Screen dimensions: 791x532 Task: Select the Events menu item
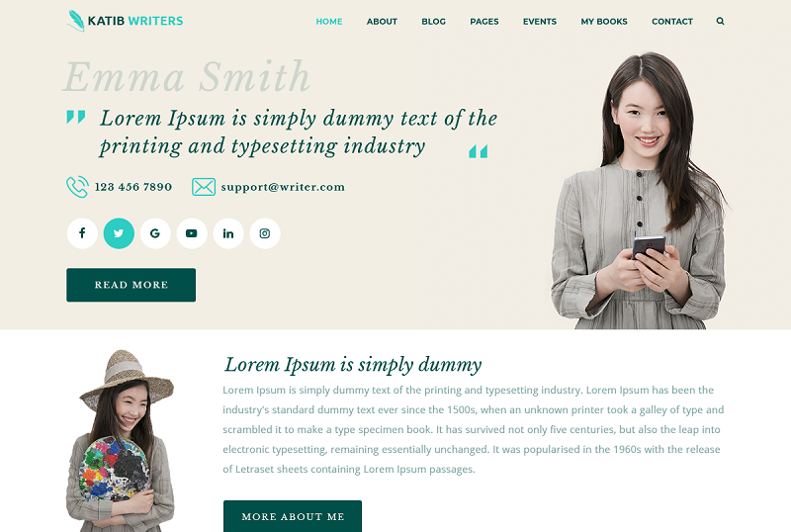540,21
